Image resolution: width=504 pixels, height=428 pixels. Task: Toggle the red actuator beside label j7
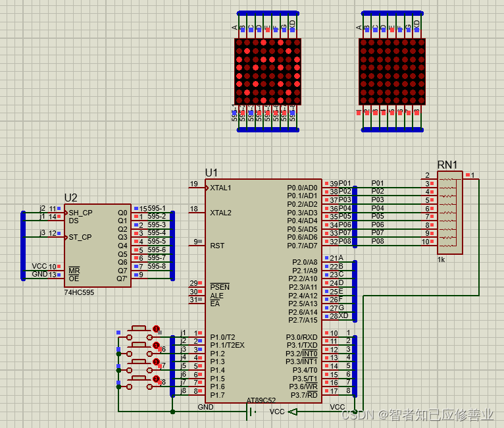[156, 361]
